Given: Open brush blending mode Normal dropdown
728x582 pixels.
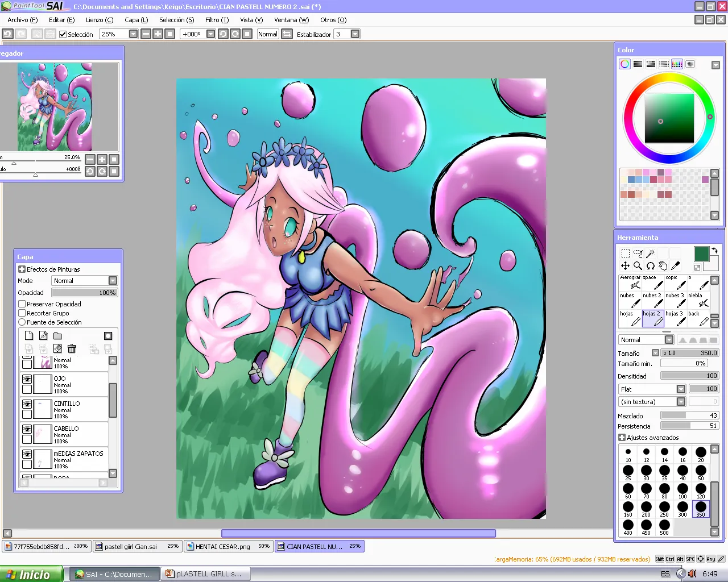Looking at the screenshot, I should click(669, 340).
